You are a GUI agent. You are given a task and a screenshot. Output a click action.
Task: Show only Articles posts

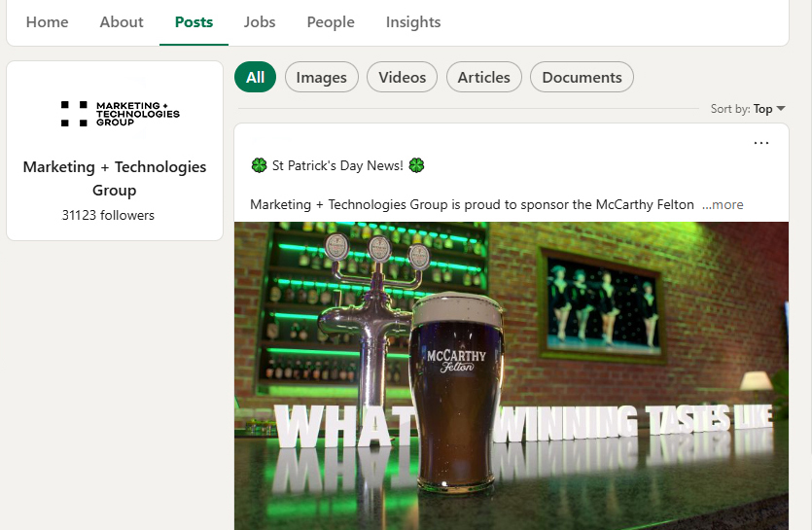483,77
